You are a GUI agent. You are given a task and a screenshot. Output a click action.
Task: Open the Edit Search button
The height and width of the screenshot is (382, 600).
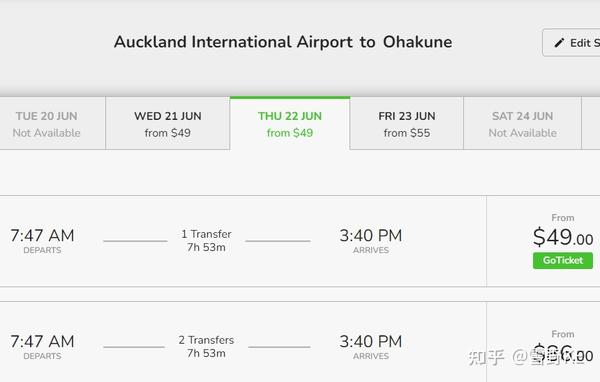tap(572, 42)
